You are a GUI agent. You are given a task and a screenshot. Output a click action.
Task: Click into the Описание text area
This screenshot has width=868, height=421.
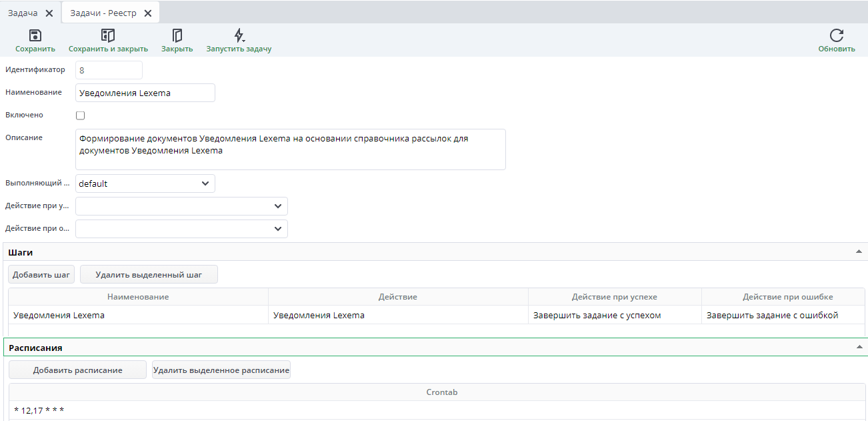[x=291, y=149]
